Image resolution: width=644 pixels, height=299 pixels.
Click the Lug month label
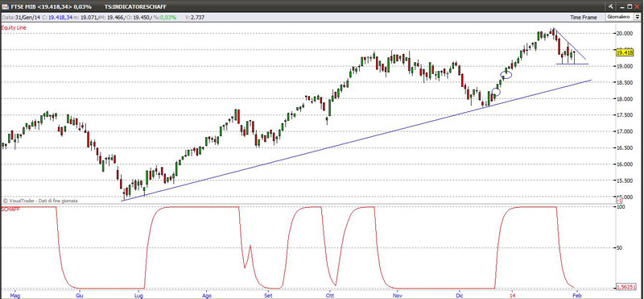pyautogui.click(x=139, y=295)
